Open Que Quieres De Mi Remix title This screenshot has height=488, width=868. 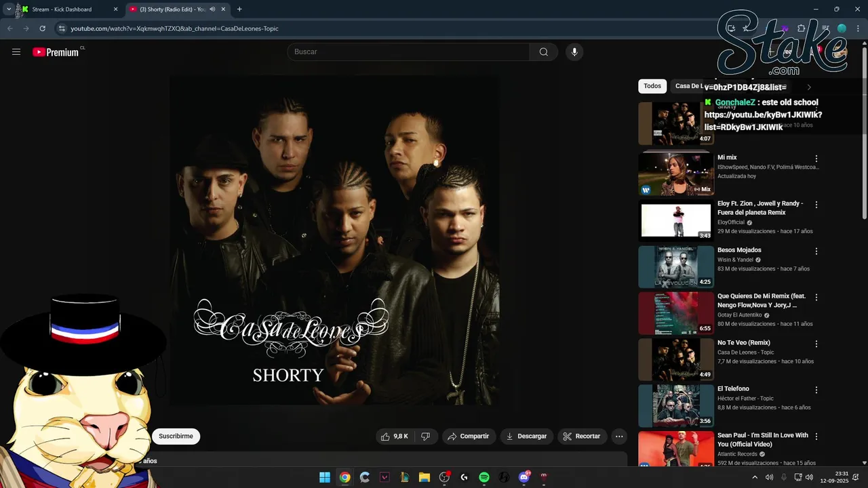(x=762, y=300)
